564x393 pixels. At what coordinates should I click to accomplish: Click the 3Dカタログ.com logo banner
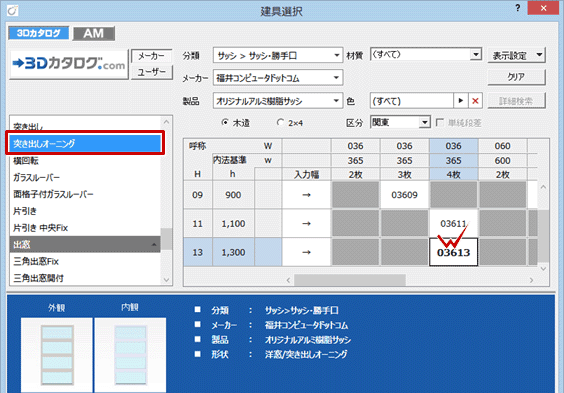point(69,64)
